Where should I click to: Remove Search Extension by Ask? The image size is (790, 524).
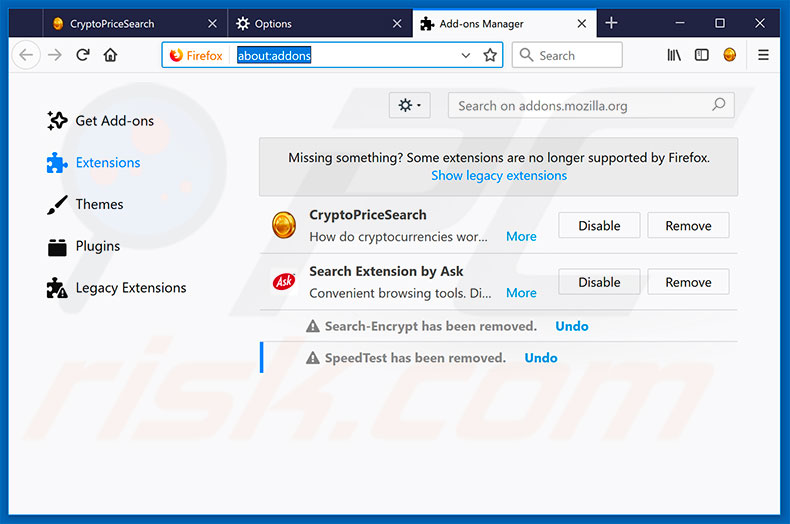(x=688, y=282)
